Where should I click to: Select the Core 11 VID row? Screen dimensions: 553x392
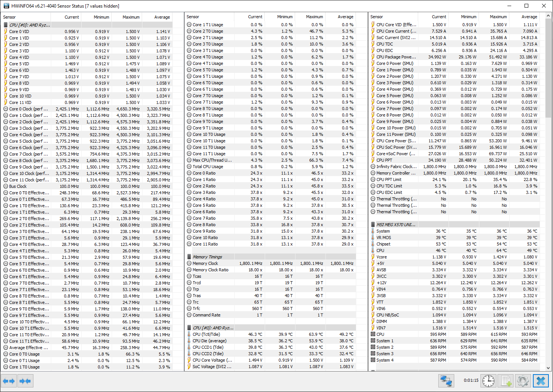click(87, 102)
